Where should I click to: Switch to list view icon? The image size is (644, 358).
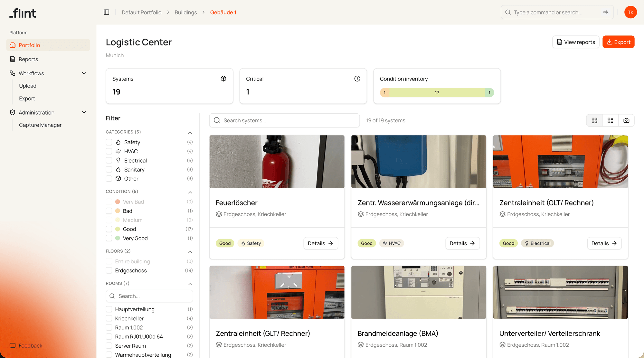click(610, 120)
